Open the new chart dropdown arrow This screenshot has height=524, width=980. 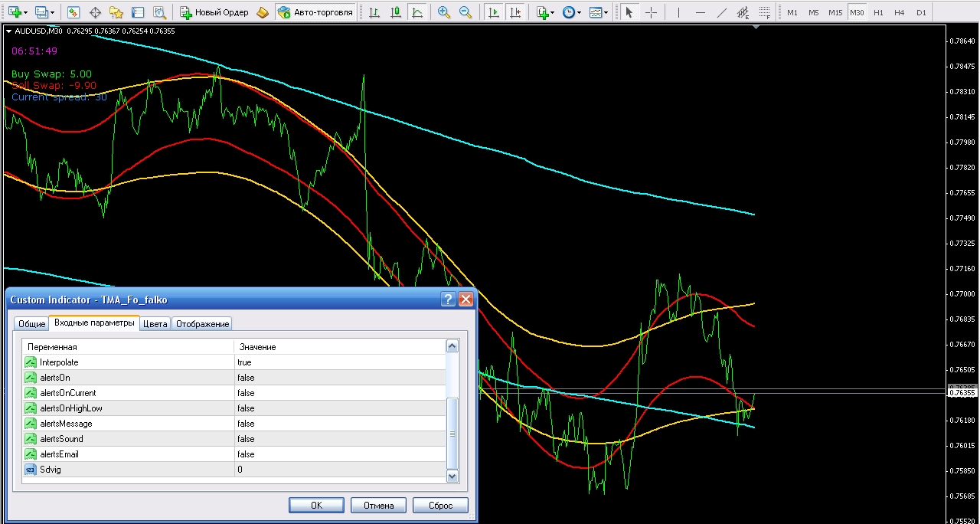click(26, 12)
